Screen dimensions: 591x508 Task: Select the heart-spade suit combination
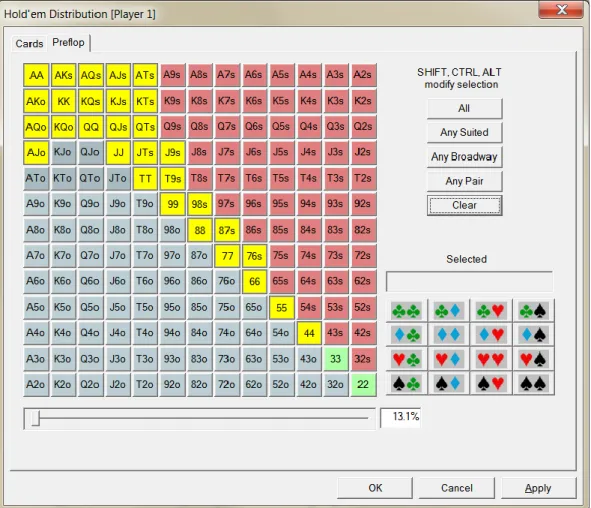click(x=533, y=359)
